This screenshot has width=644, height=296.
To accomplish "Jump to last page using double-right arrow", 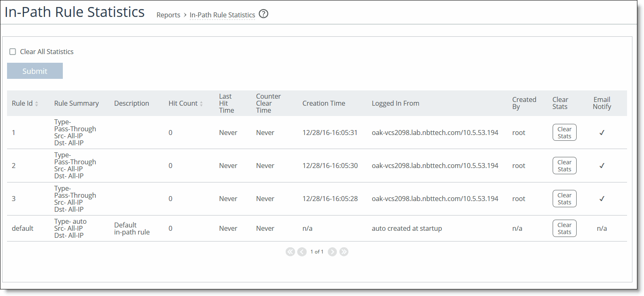I will 344,251.
